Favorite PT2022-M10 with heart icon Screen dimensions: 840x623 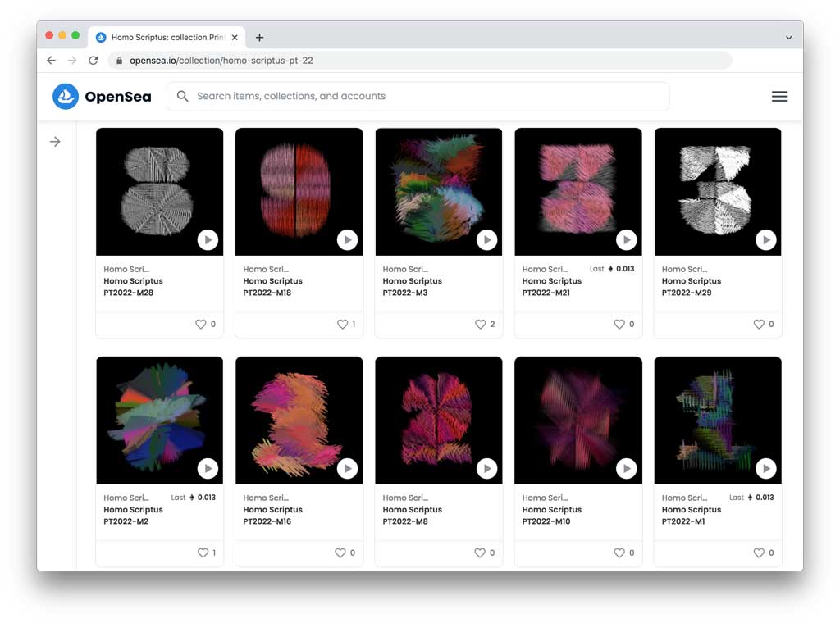pyautogui.click(x=619, y=553)
